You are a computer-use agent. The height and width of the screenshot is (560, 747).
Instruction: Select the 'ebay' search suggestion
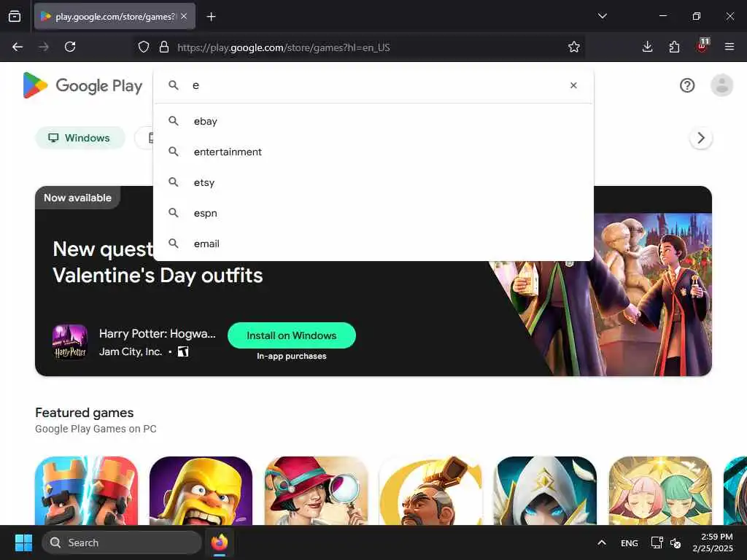tap(373, 121)
